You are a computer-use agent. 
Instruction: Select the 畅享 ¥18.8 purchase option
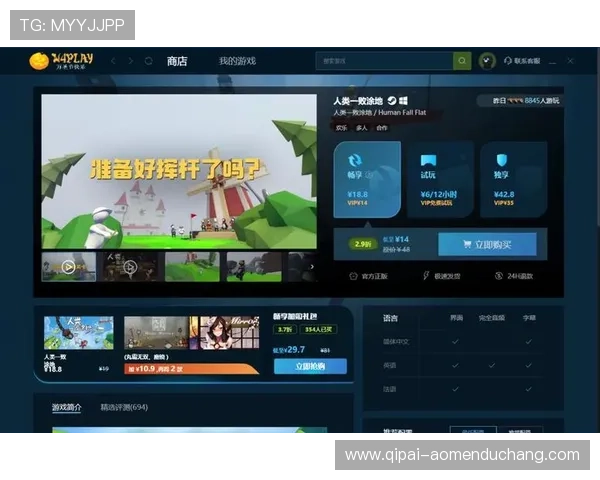tap(367, 180)
